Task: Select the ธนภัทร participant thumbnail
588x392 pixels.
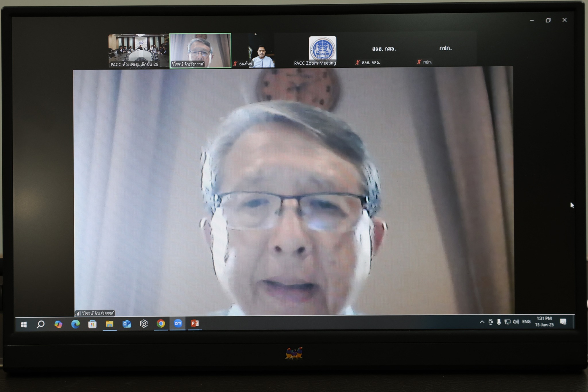Action: 254,51
